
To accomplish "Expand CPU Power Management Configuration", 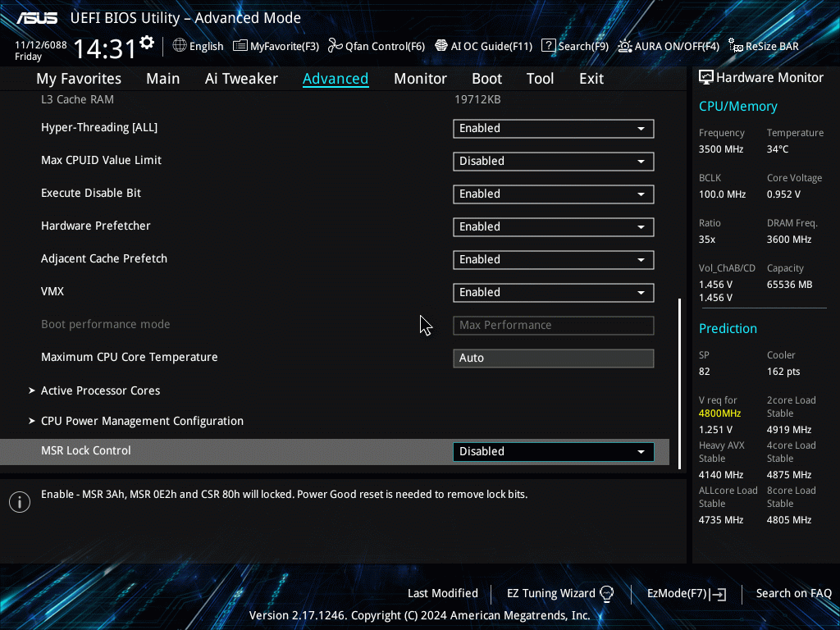I will pos(142,421).
